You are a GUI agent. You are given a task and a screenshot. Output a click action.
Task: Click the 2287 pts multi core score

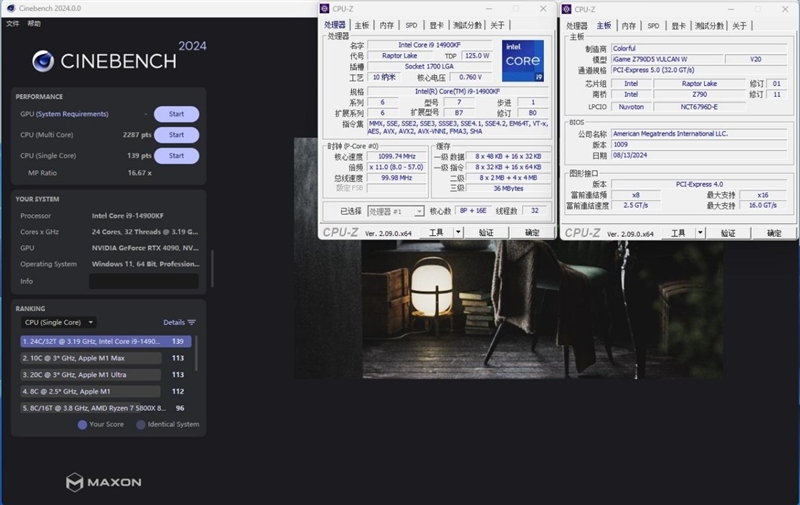pyautogui.click(x=137, y=135)
